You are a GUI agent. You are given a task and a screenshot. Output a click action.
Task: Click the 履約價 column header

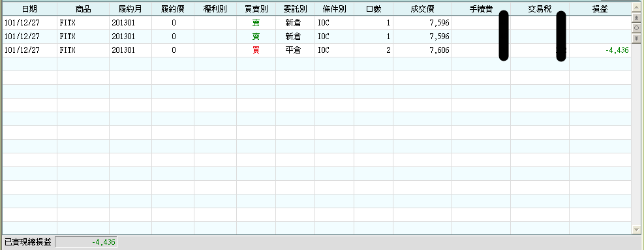point(173,9)
